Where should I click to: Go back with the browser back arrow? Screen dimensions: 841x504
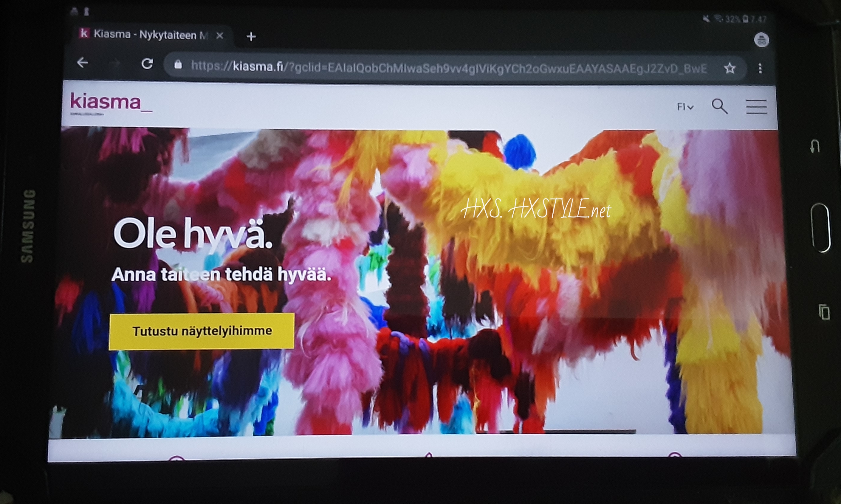click(x=83, y=63)
